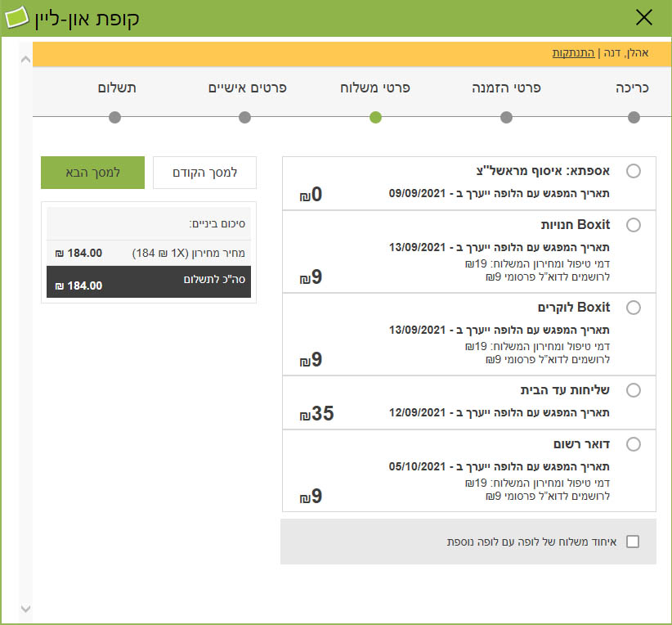Click the ₪35 home delivery price

[x=316, y=414]
